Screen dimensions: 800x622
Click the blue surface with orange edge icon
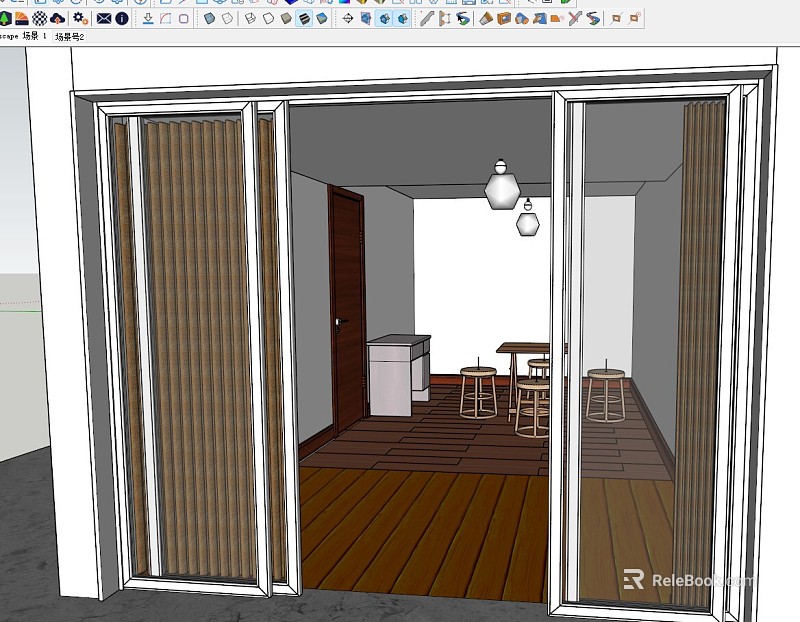(x=539, y=19)
